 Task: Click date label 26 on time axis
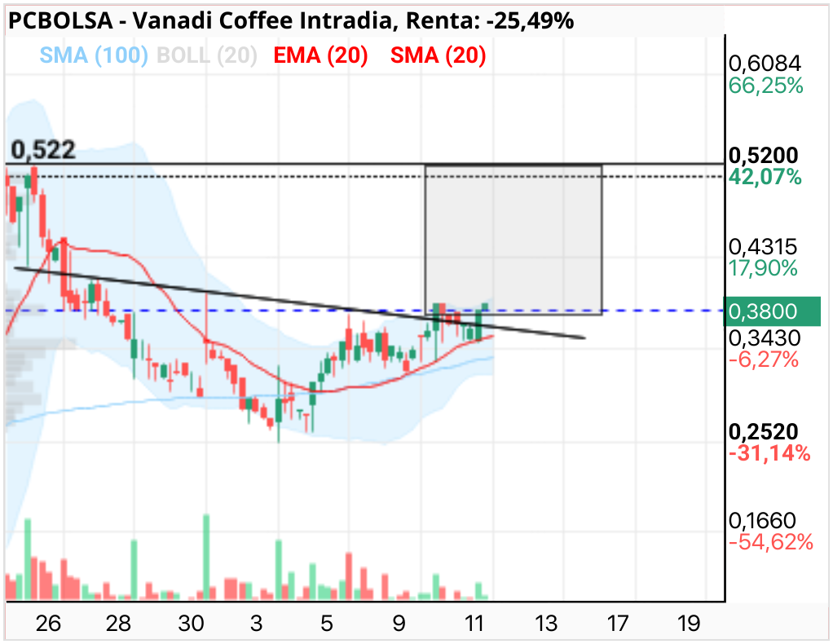click(48, 624)
